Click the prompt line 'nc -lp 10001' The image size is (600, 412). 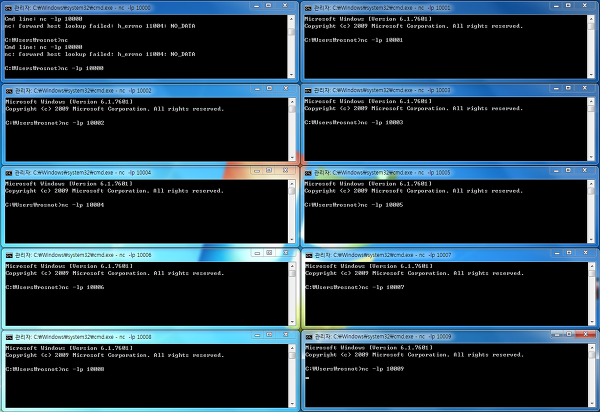(354, 40)
